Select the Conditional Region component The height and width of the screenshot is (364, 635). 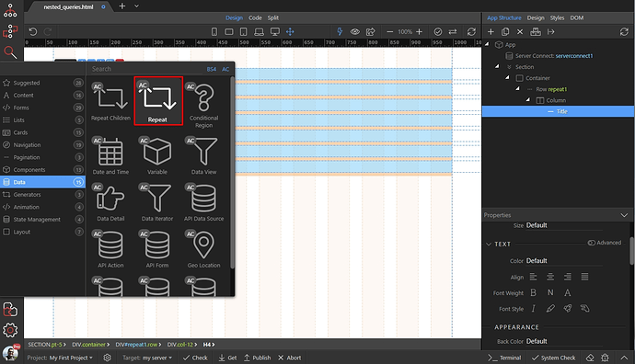203,105
